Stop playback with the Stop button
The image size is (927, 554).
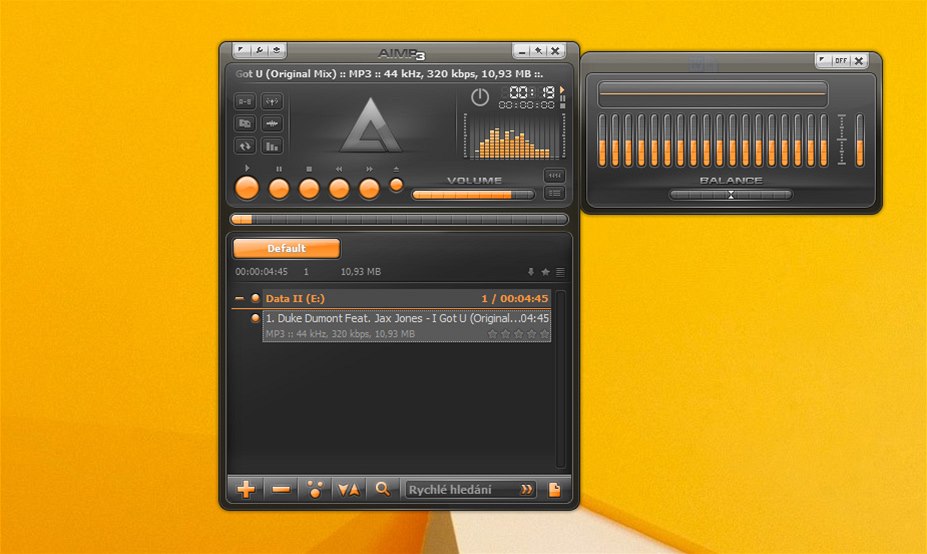pyautogui.click(x=309, y=188)
